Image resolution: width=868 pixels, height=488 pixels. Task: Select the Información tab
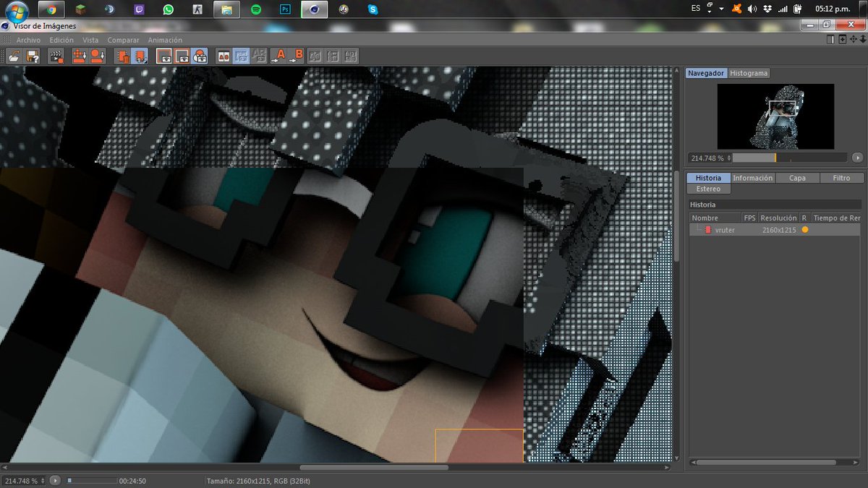(753, 178)
